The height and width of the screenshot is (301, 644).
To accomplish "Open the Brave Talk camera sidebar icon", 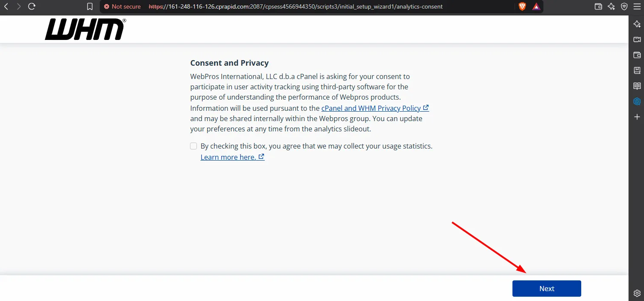I will (x=637, y=40).
